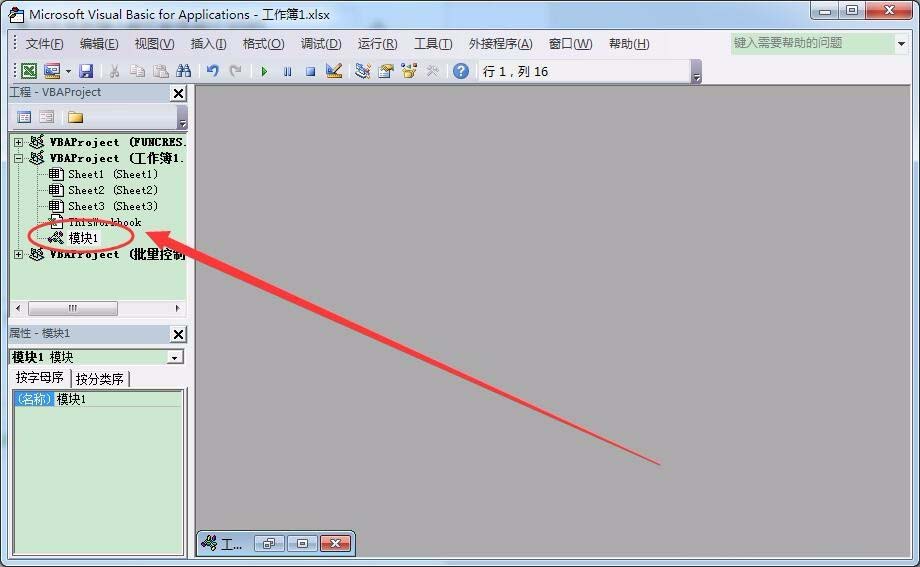Viewport: 920px width, 567px height.
Task: Click the Undo arrow icon
Action: 212,71
